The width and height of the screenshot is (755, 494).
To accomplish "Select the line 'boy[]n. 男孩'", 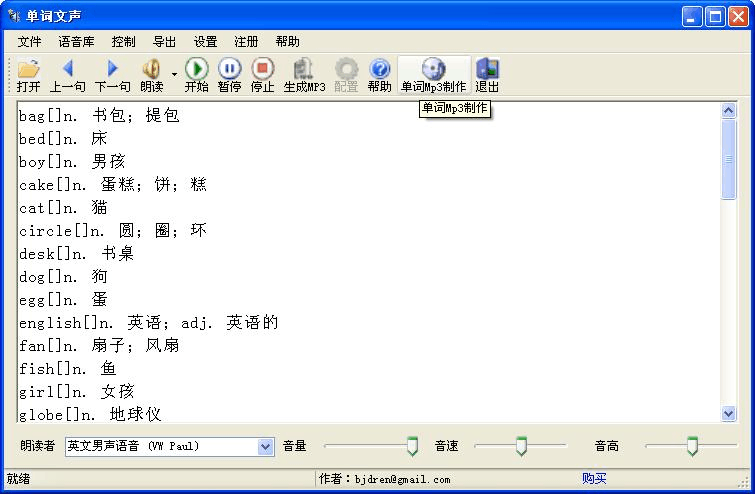I will tap(72, 162).
